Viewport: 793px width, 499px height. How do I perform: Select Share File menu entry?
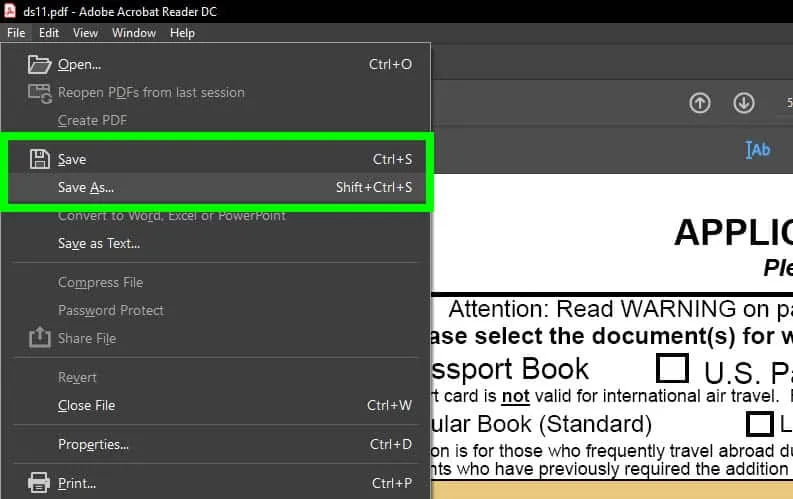pyautogui.click(x=216, y=338)
